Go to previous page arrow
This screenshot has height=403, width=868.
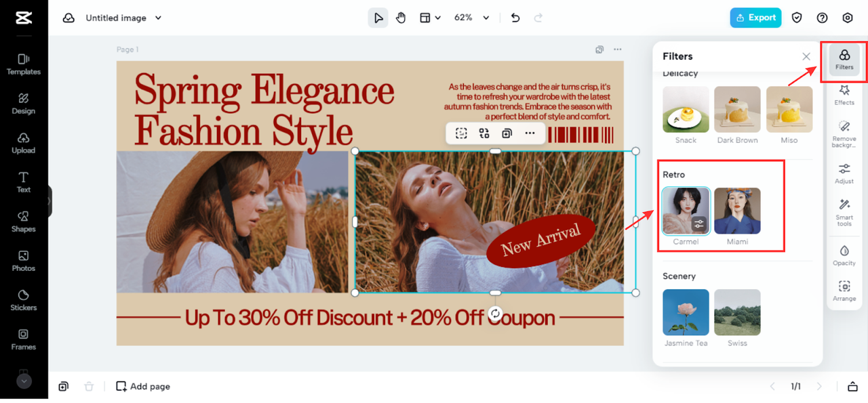point(772,386)
